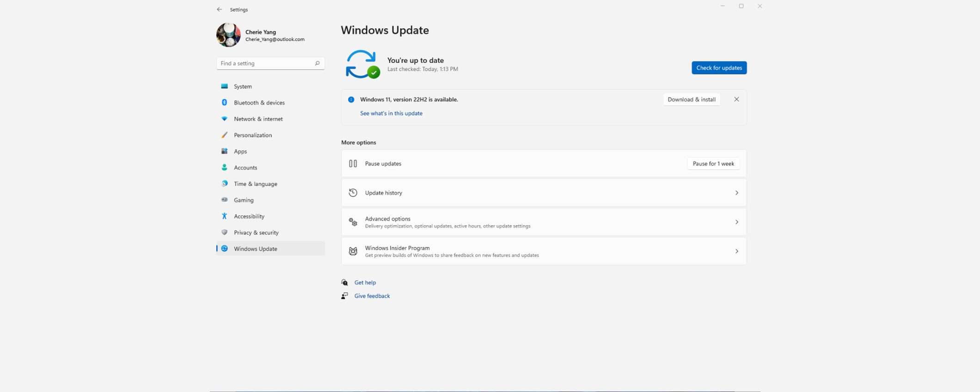Click the Bluetooth & devices sidebar icon

224,103
